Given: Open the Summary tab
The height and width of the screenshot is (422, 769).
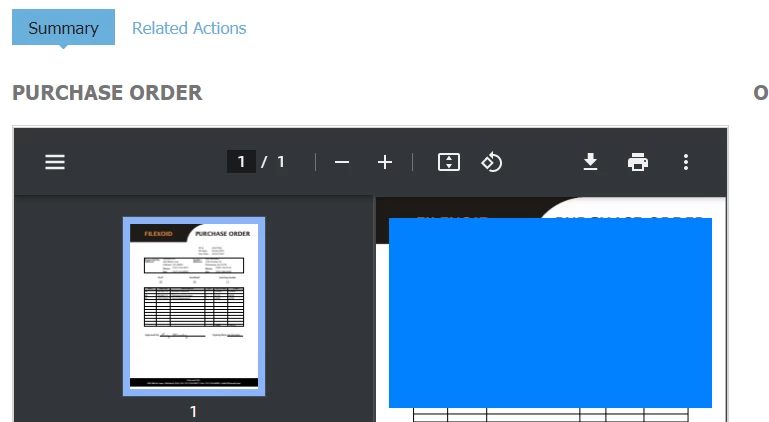Looking at the screenshot, I should click(63, 27).
